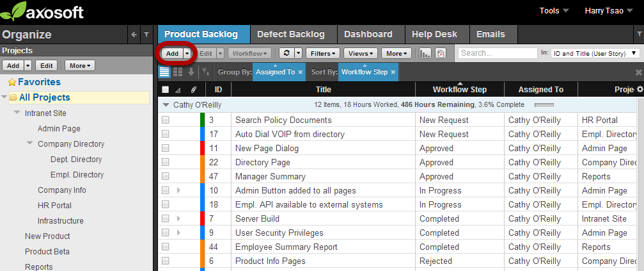Image resolution: width=644 pixels, height=271 pixels.
Task: Toggle the select-all checkbox in header
Action: 166,90
